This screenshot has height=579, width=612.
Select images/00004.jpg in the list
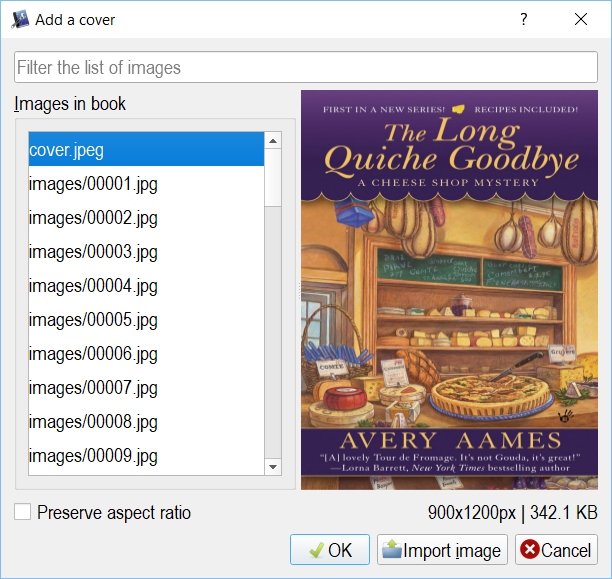point(146,285)
